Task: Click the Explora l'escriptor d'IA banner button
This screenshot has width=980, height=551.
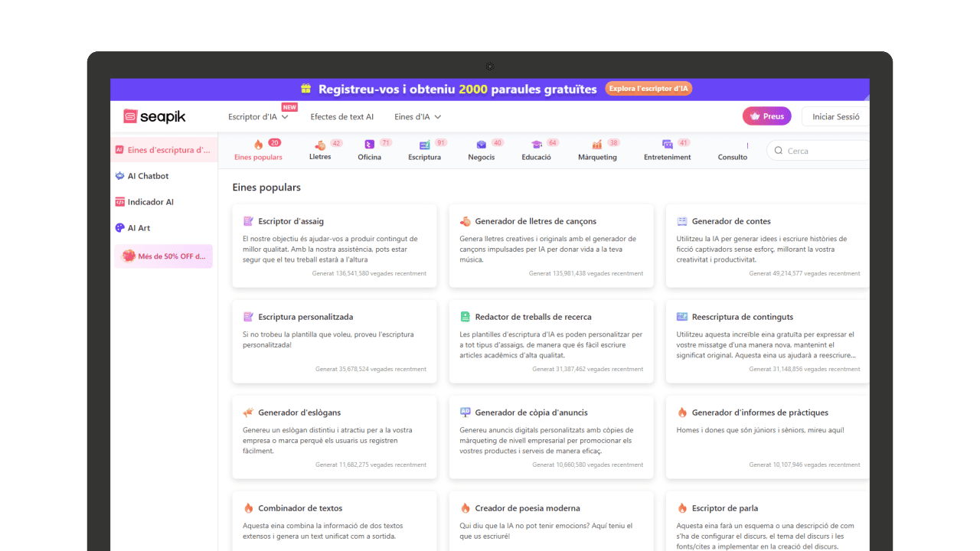Action: (648, 88)
